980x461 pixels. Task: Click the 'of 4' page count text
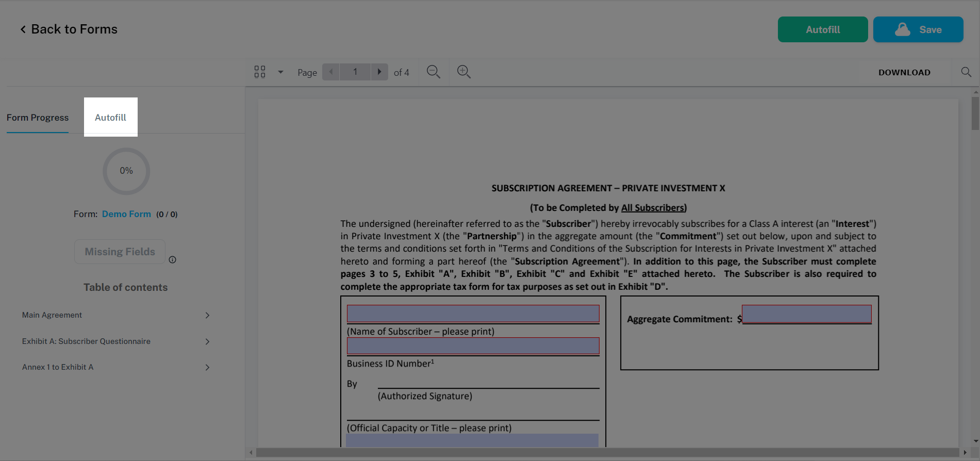tap(402, 73)
